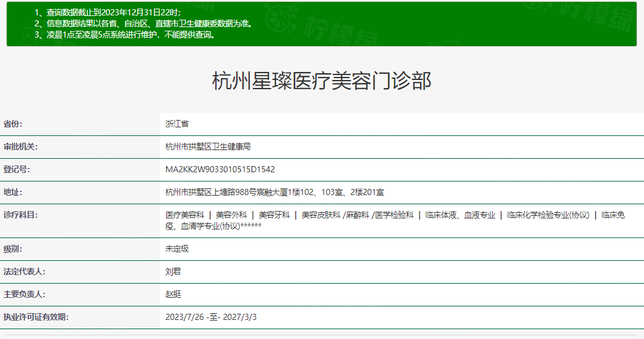The width and height of the screenshot is (644, 339).
Task: Click 临床化学检验专业(协议) entry
Action: pos(548,215)
